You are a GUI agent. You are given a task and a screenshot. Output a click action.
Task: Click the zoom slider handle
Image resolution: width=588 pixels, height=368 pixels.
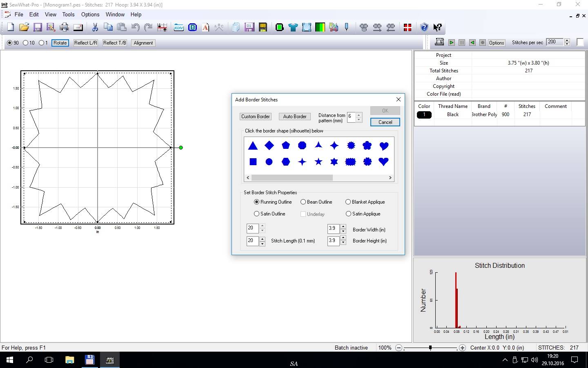430,348
